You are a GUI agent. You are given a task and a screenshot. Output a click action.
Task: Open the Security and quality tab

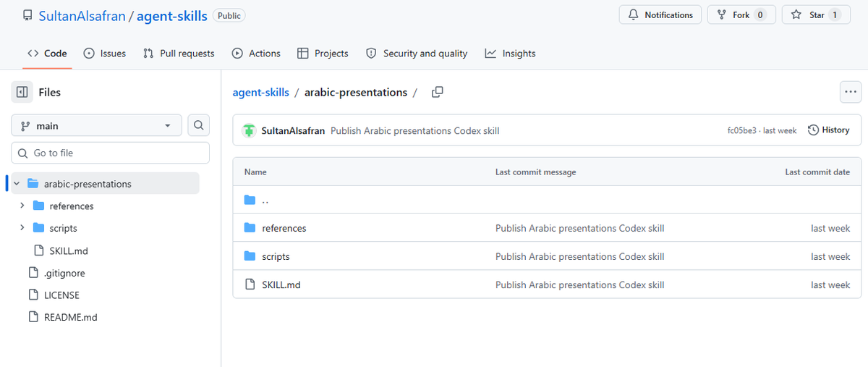pyautogui.click(x=417, y=54)
